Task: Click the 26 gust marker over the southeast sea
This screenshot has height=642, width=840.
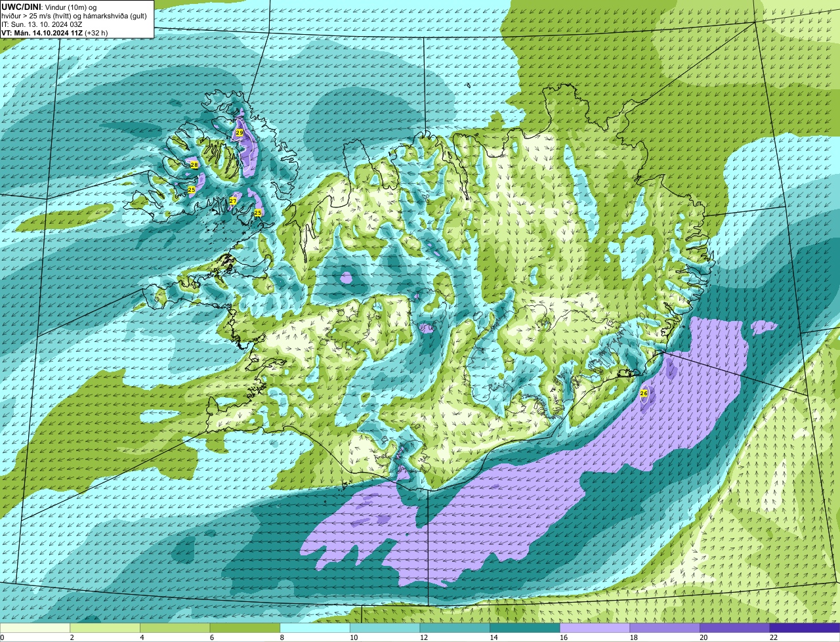Action: [x=644, y=393]
